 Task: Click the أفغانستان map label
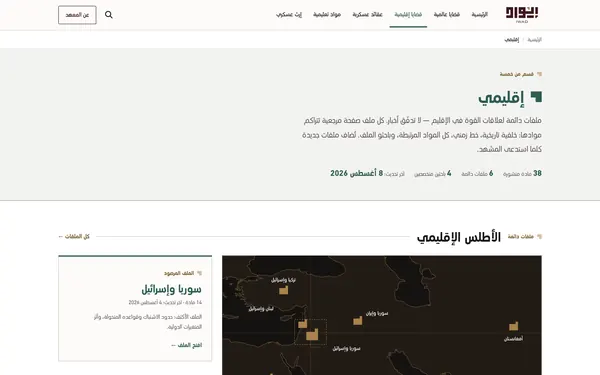point(514,339)
